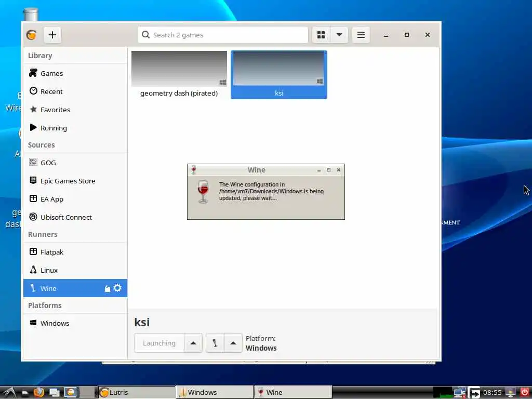Open Wine runner versions manager icon
Viewport: 532px width, 399px height.
point(108,289)
